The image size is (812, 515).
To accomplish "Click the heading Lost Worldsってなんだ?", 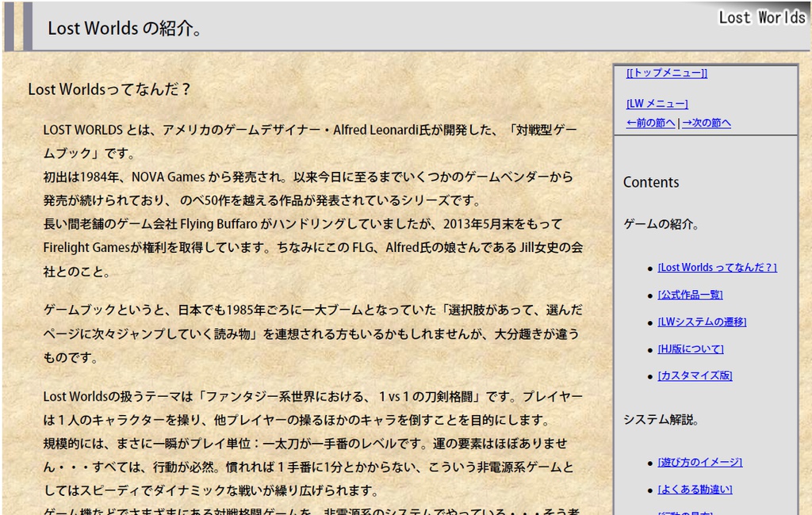I will [109, 90].
